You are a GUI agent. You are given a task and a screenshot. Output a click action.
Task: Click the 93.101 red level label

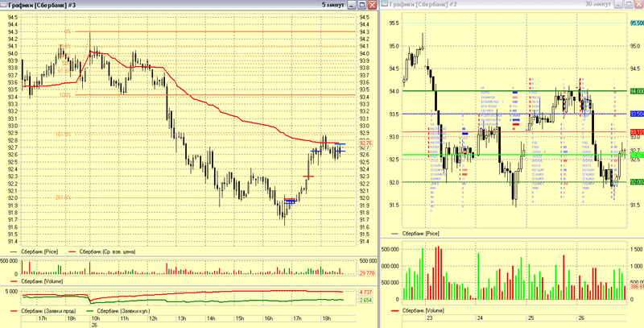637,131
